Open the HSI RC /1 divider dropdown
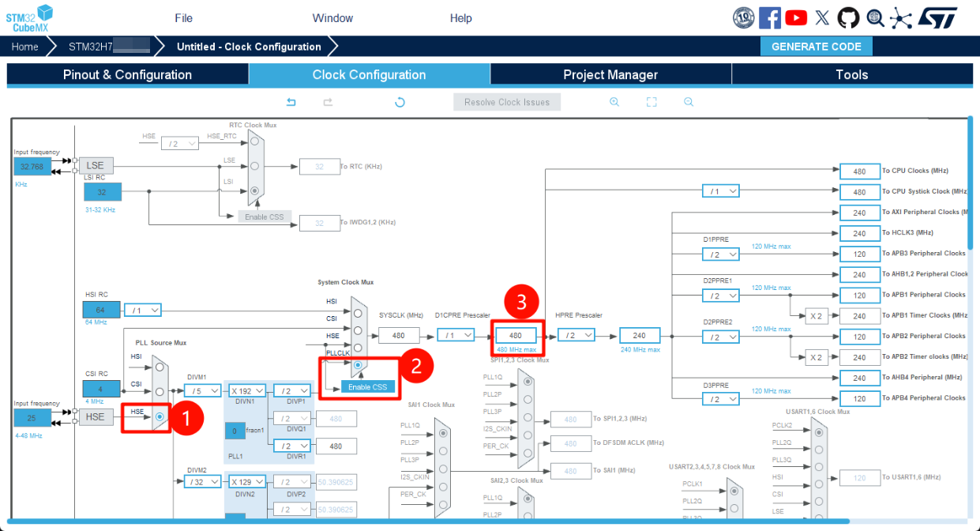This screenshot has width=980, height=531. pyautogui.click(x=143, y=311)
